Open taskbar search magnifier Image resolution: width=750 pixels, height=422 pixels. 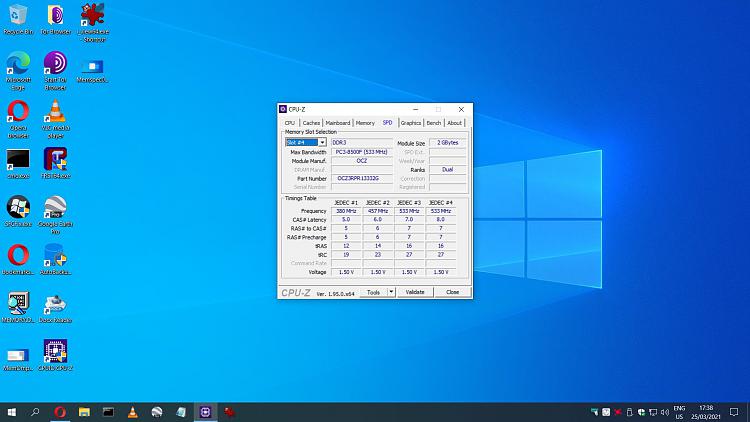35,412
